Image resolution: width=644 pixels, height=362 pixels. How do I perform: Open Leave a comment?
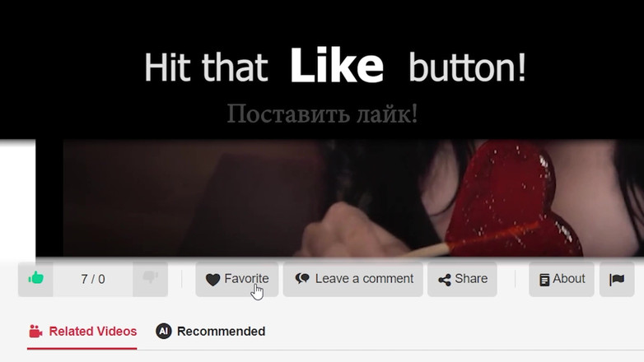pos(352,279)
